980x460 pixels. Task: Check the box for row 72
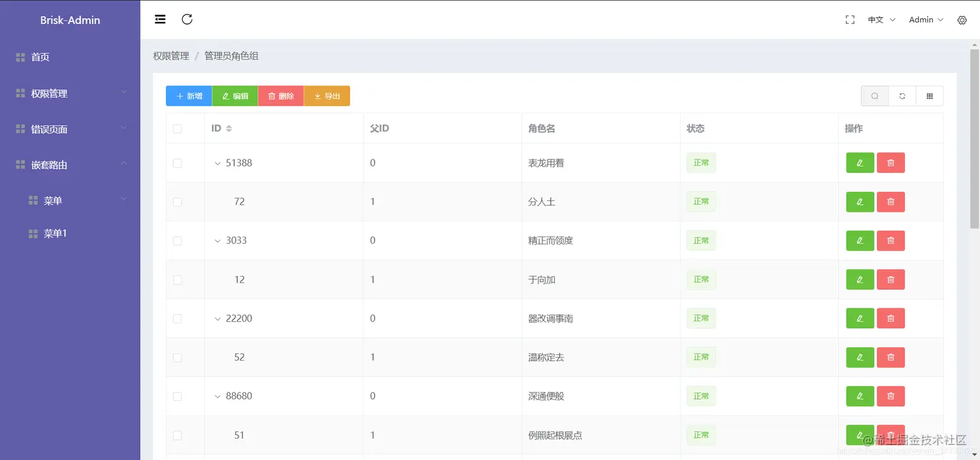178,202
